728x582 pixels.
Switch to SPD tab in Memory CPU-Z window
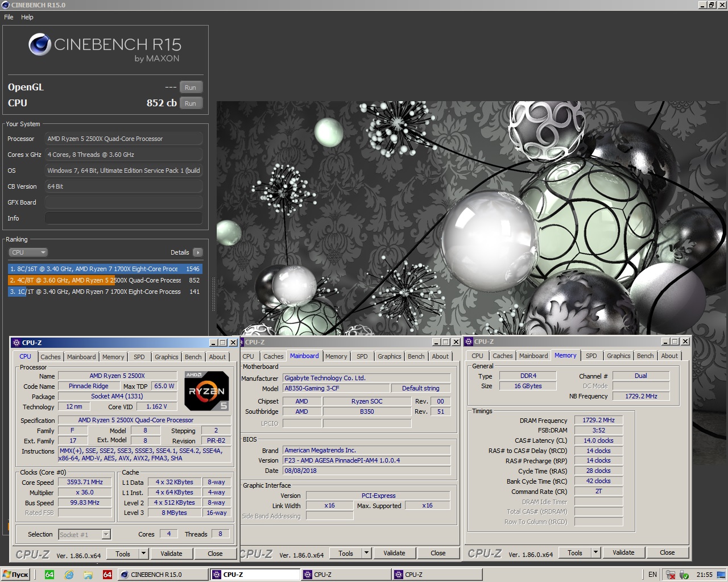click(x=591, y=356)
